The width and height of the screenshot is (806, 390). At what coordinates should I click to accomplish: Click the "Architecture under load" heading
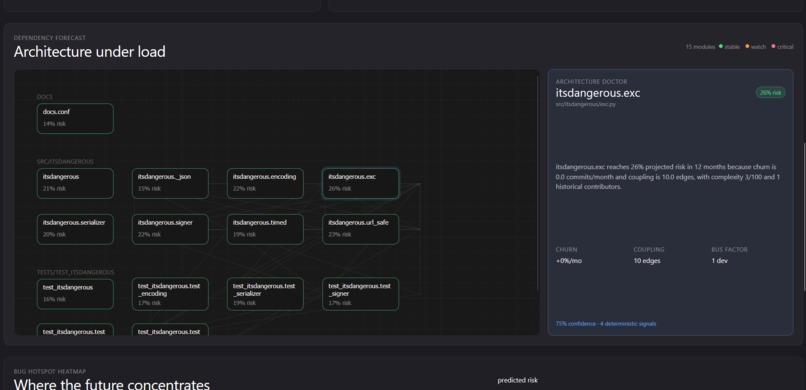tap(89, 52)
